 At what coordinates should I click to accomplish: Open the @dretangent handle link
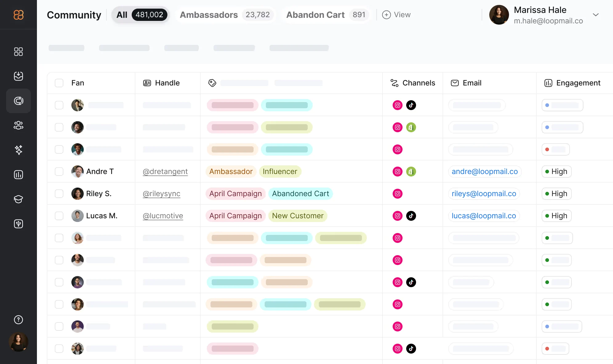(165, 172)
